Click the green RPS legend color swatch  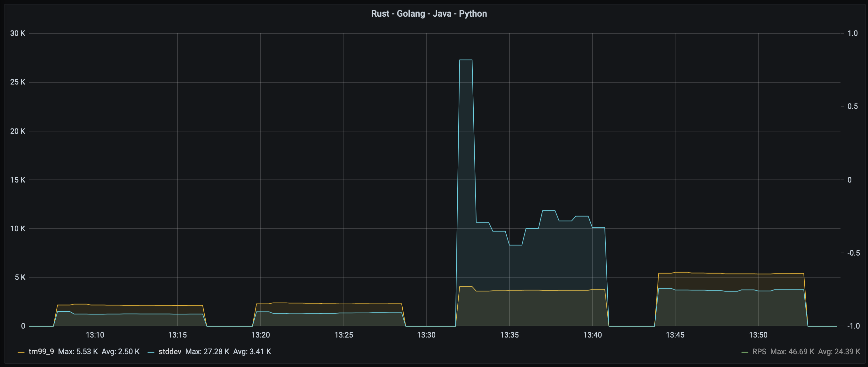pyautogui.click(x=745, y=352)
